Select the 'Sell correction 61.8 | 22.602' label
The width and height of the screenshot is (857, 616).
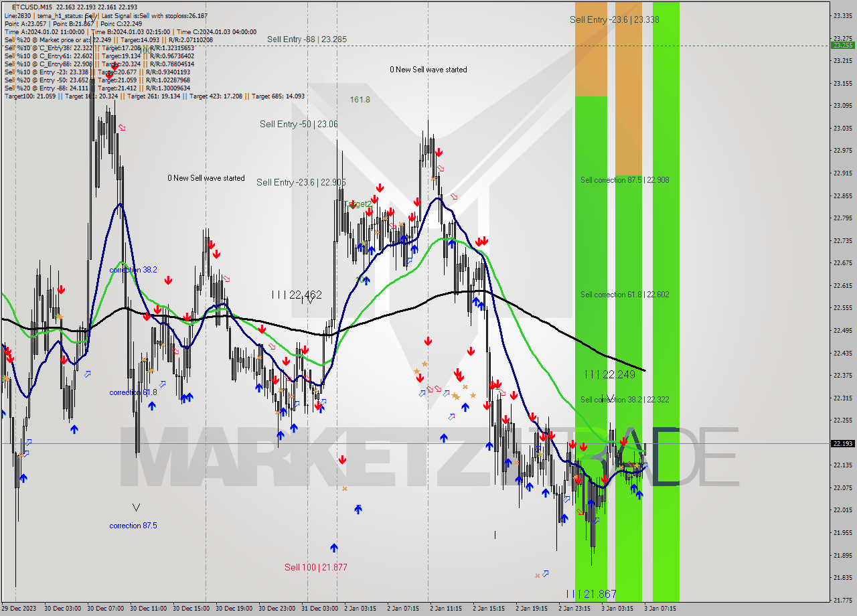(x=625, y=295)
